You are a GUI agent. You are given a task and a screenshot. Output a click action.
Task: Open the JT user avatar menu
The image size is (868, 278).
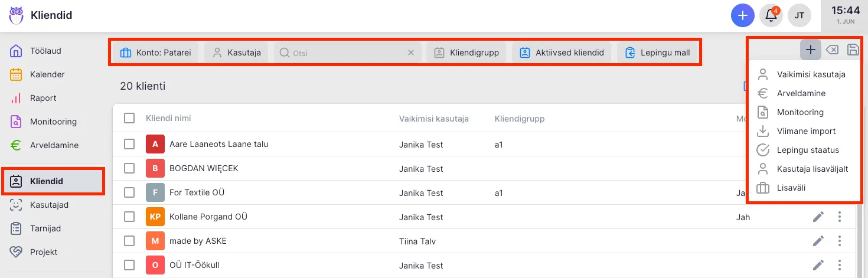800,15
